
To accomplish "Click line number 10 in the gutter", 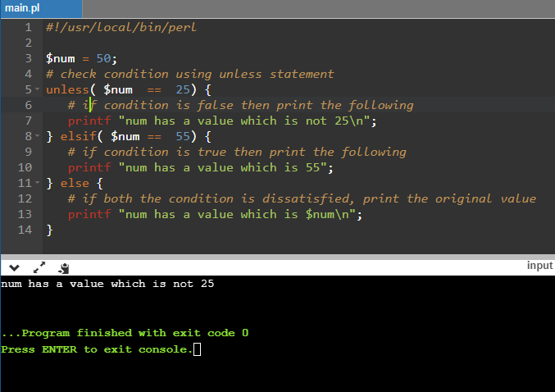I will coord(25,167).
